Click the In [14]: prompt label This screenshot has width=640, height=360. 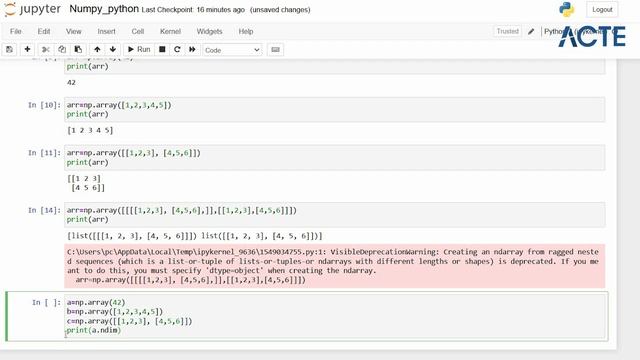pos(44,211)
